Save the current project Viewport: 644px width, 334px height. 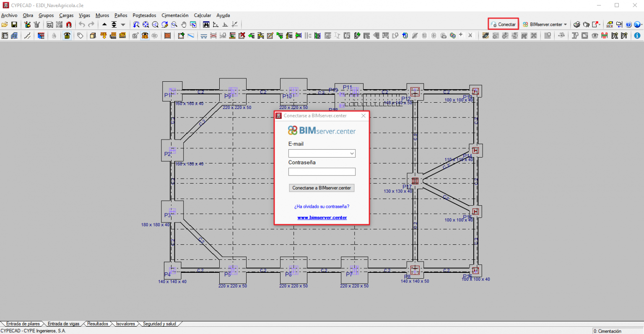[15, 24]
